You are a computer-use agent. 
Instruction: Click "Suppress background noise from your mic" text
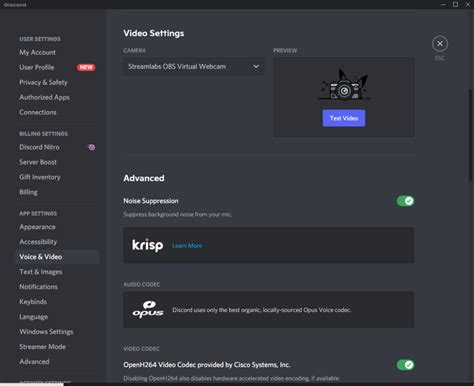[178, 214]
